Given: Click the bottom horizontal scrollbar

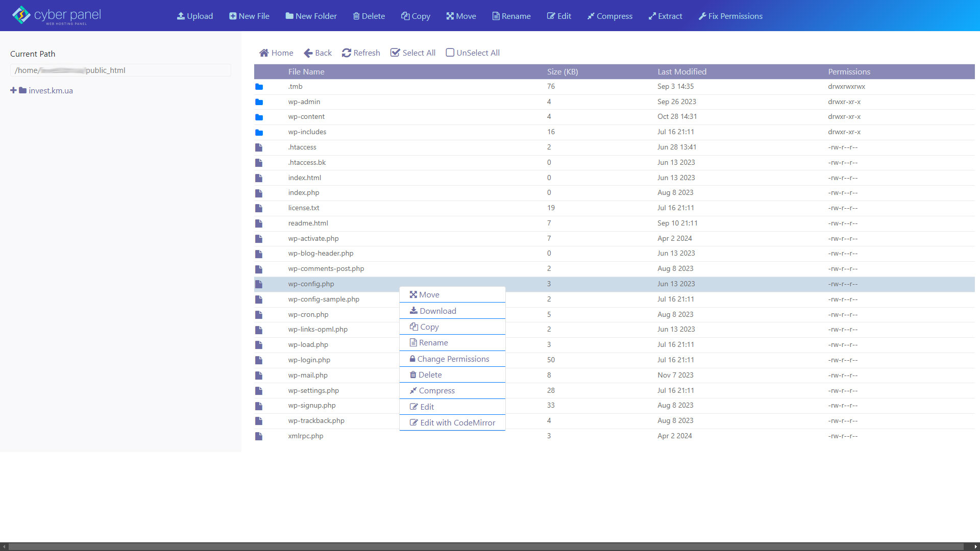Looking at the screenshot, I should (485, 546).
